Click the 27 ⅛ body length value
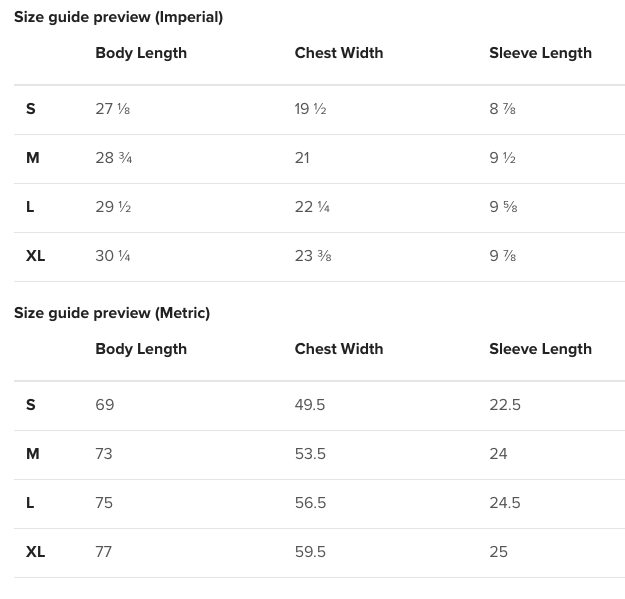Screen dimensions: 625x599 (x=112, y=109)
